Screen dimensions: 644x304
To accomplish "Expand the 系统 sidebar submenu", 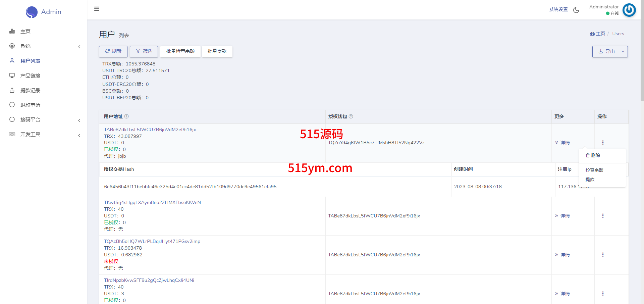I will [x=79, y=47].
